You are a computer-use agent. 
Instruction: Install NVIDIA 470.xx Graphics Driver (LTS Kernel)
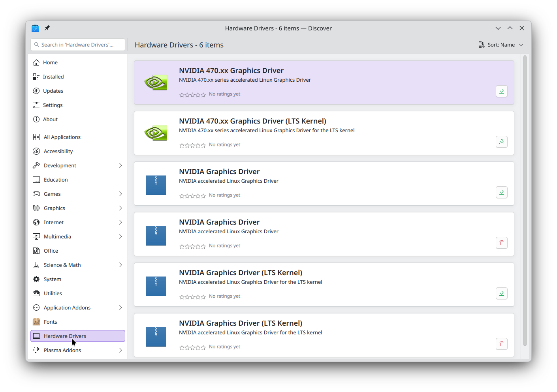click(501, 142)
